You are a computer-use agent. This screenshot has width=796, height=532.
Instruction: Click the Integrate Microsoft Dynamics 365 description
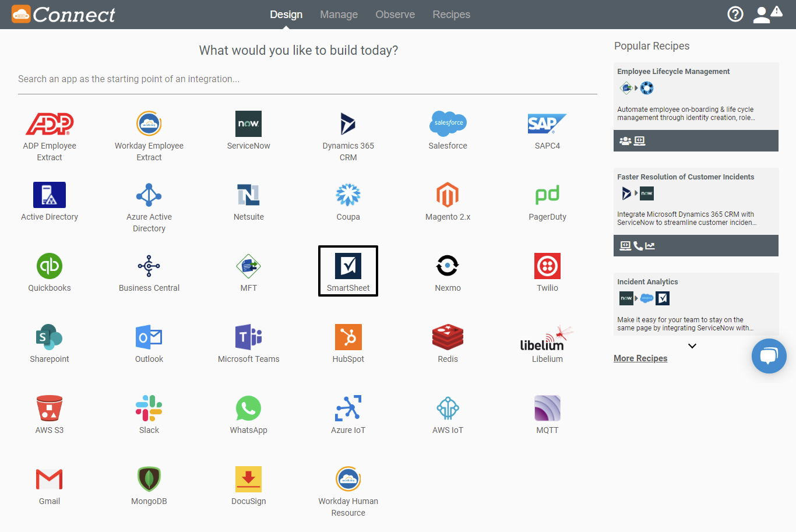687,219
